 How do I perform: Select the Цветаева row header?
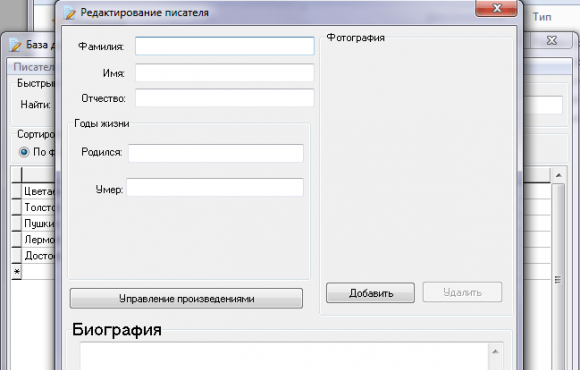coord(16,191)
